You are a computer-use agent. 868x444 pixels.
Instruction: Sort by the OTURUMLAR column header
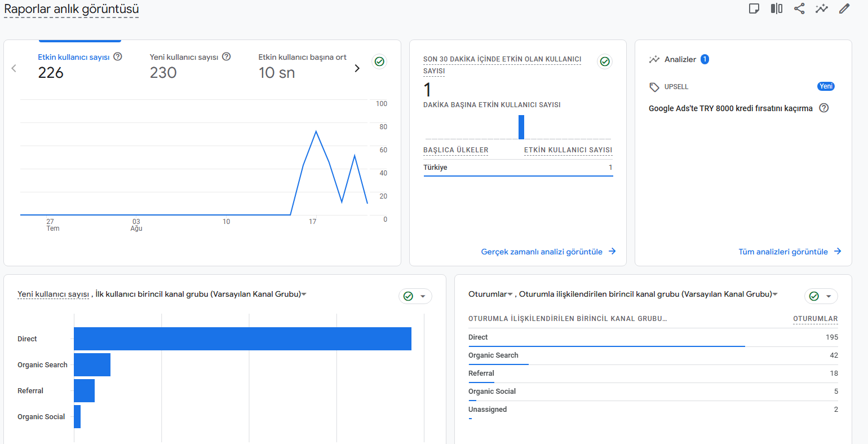tap(816, 319)
